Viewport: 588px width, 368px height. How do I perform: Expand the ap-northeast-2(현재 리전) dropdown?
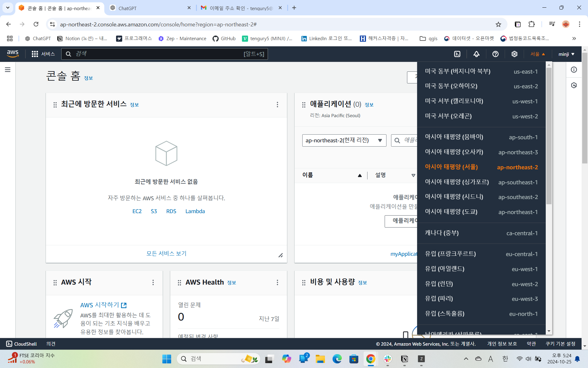(344, 140)
